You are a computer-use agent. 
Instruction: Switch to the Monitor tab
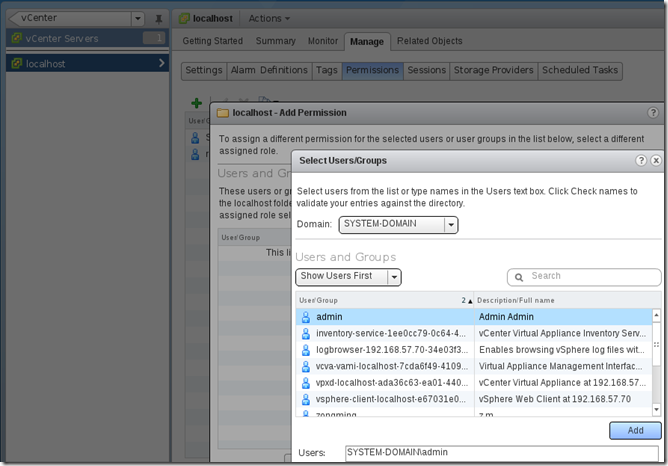coord(323,41)
